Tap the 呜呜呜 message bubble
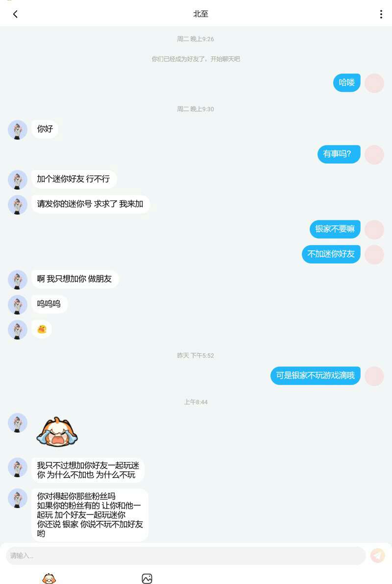 click(x=49, y=304)
